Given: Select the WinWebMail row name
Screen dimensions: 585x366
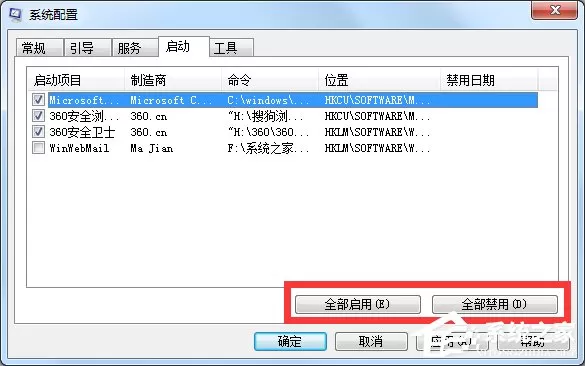Looking at the screenshot, I should (79, 148).
